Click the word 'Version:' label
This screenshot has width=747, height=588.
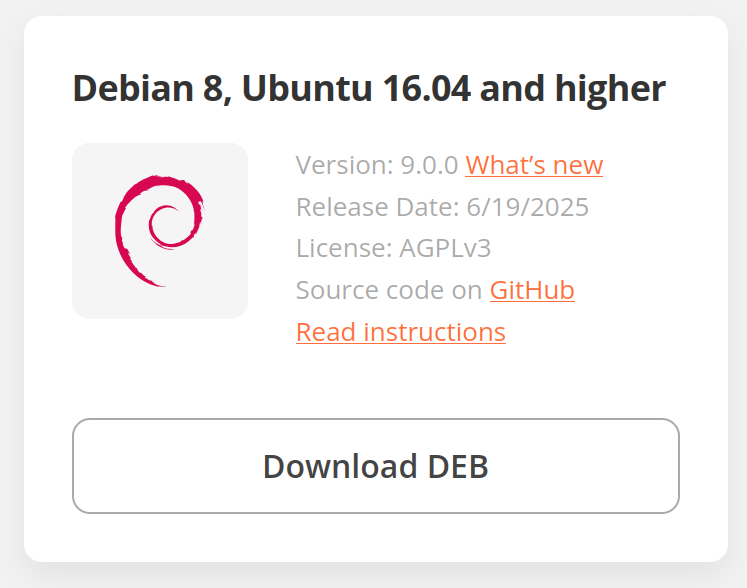click(x=344, y=165)
